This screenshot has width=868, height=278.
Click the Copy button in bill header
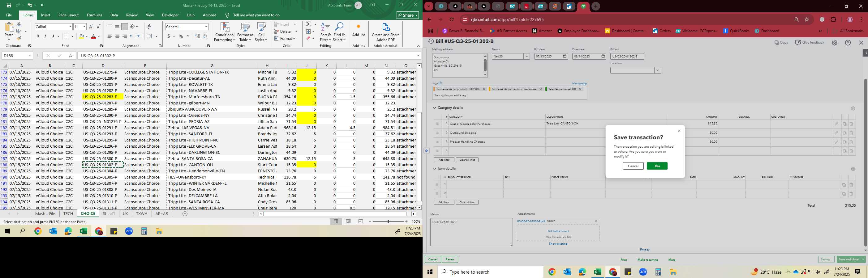[781, 43]
